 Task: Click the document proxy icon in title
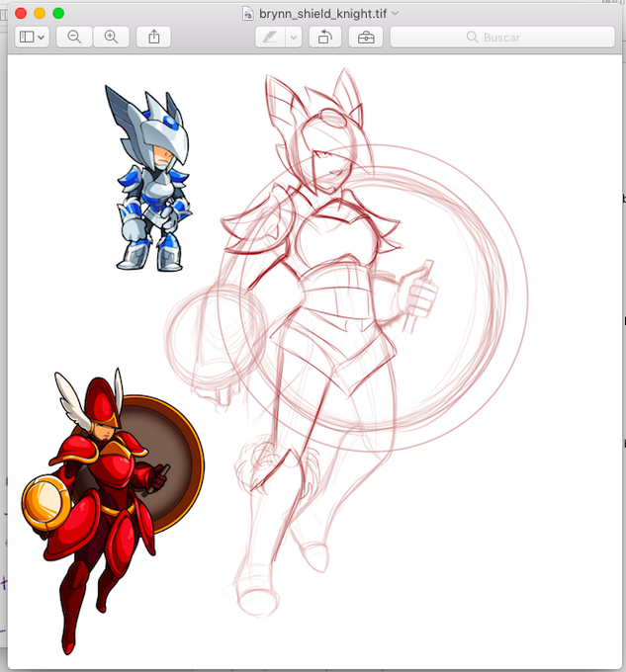(x=248, y=14)
